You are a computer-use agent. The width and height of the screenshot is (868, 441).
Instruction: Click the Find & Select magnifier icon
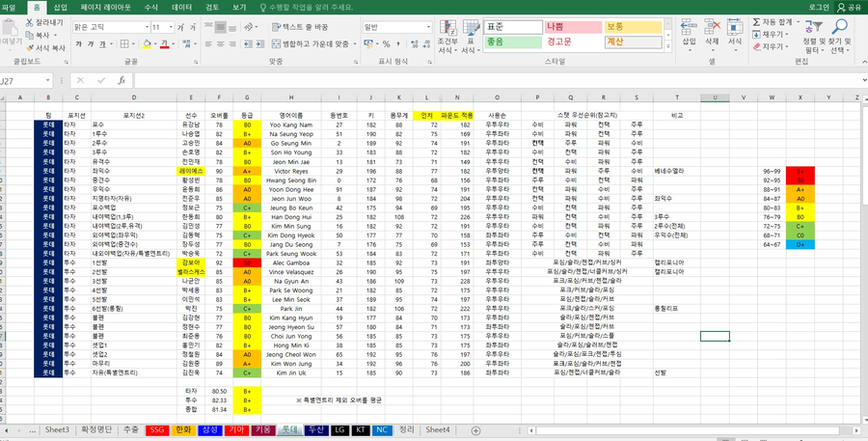point(839,27)
